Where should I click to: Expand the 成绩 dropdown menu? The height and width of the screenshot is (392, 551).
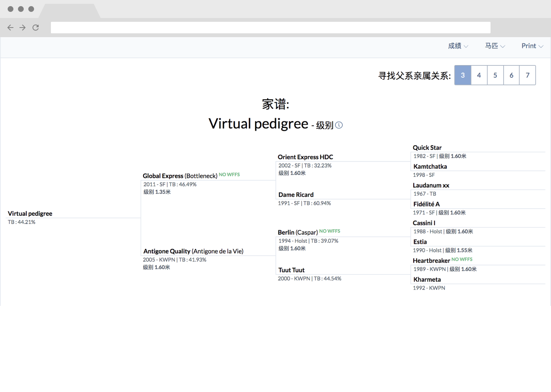tap(458, 46)
